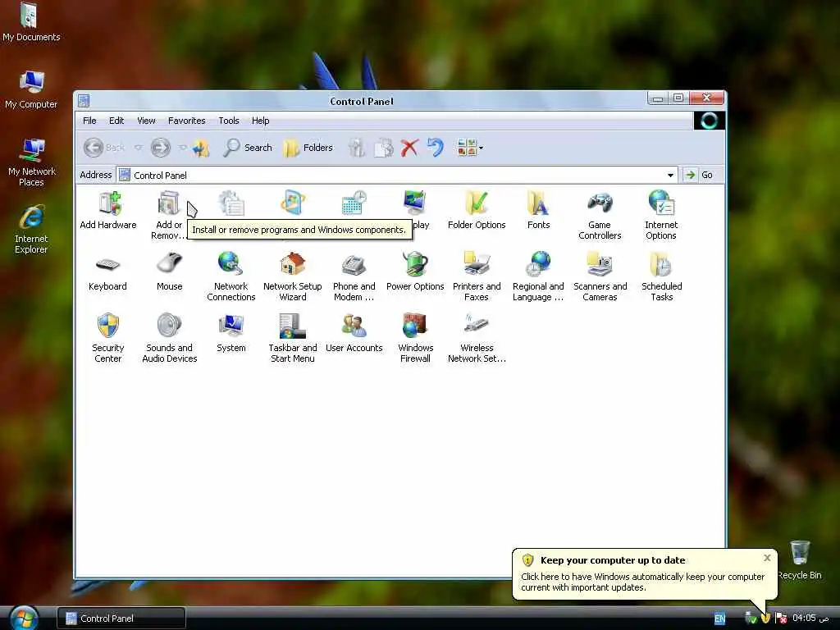Open Scheduled Tasks
The image size is (840, 630).
coord(662,276)
